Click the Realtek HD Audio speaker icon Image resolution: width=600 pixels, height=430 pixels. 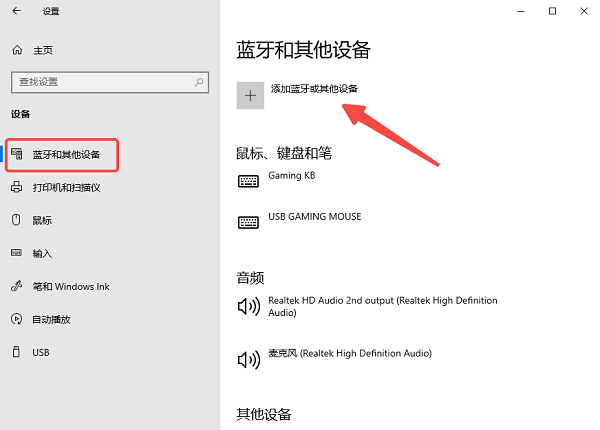click(249, 306)
